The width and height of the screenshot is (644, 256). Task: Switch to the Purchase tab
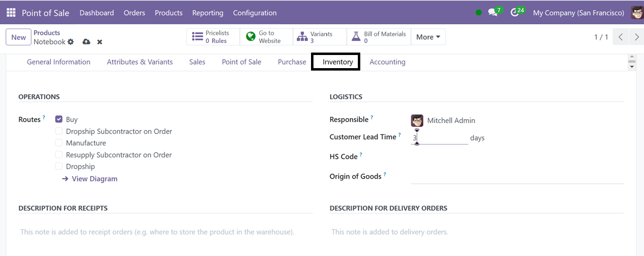(x=292, y=62)
